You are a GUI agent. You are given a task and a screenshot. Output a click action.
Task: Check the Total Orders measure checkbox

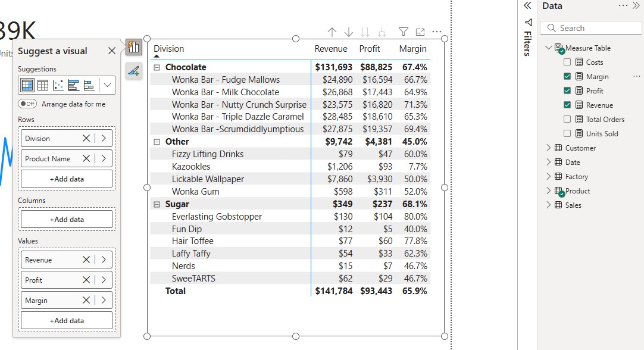coord(567,119)
